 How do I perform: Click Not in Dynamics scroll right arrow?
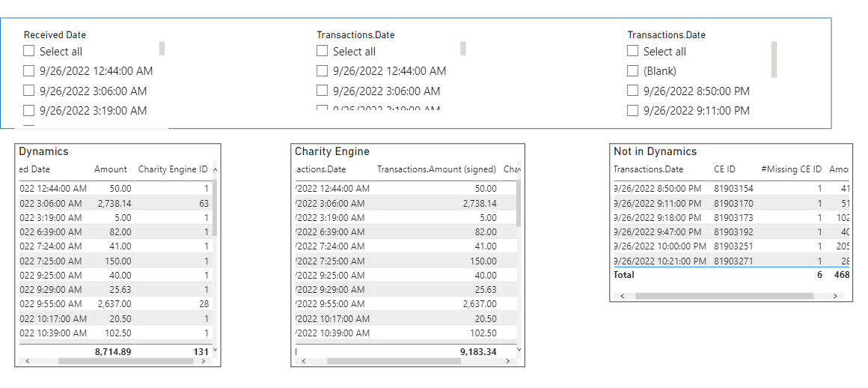[835, 297]
